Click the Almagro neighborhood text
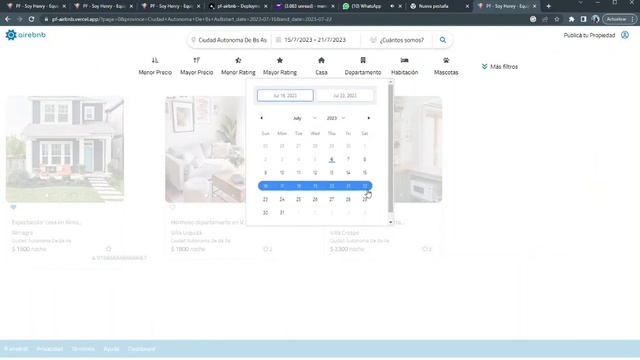 22,233
